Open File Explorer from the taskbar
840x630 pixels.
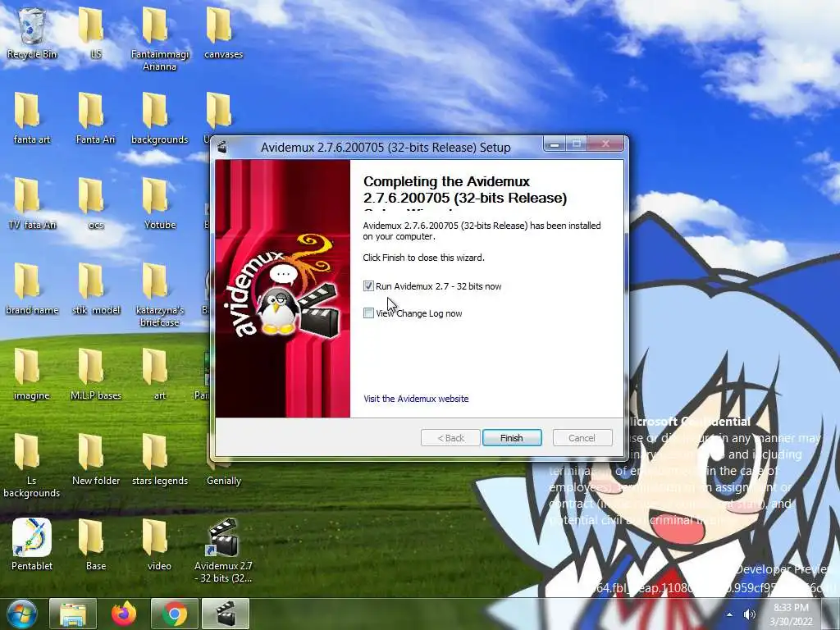[x=73, y=614]
